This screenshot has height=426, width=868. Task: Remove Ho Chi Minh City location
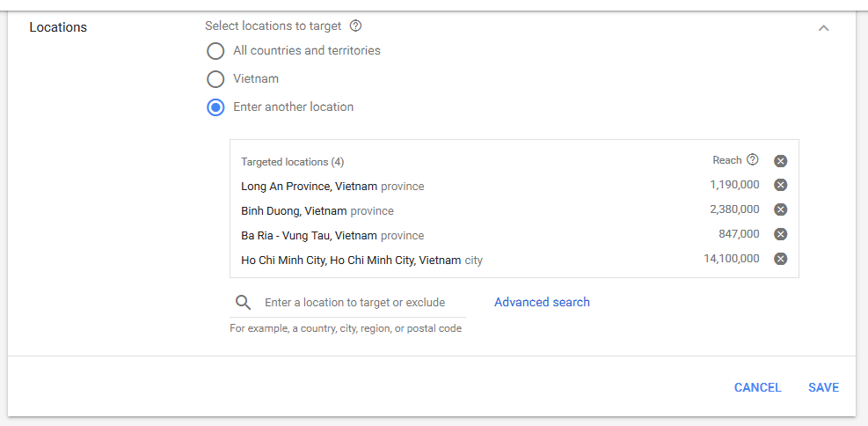781,259
